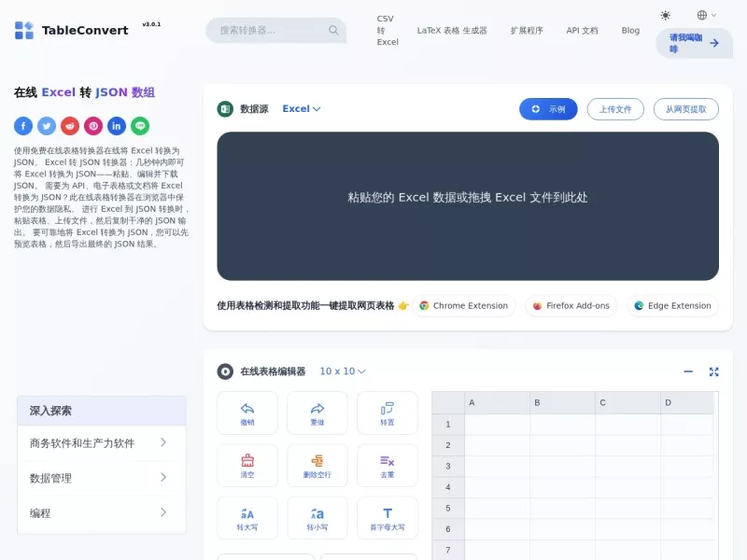Click the 请我喝咖啡 button
747x560 pixels.
click(694, 43)
